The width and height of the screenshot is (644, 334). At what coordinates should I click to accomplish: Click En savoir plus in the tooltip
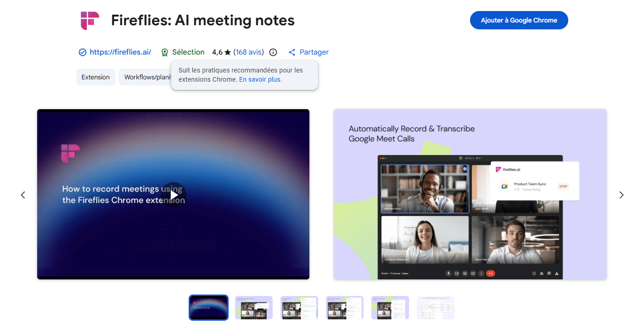coord(260,79)
